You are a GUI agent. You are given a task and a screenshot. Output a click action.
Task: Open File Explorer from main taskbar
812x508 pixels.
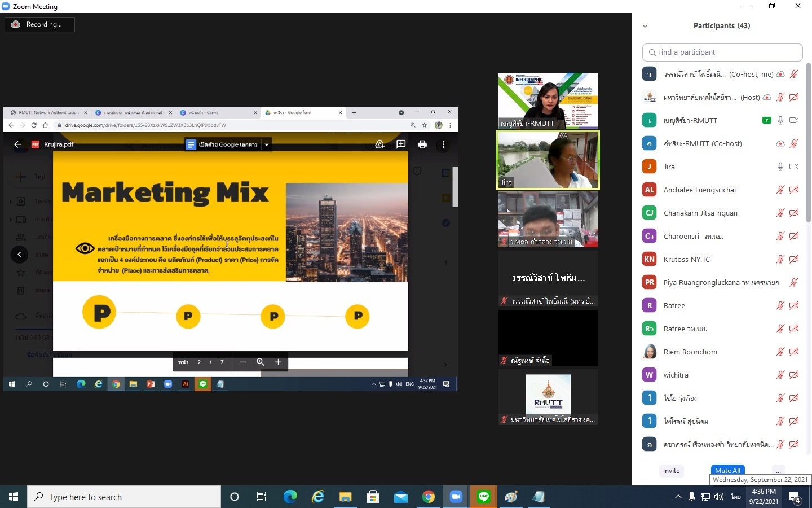pyautogui.click(x=345, y=497)
